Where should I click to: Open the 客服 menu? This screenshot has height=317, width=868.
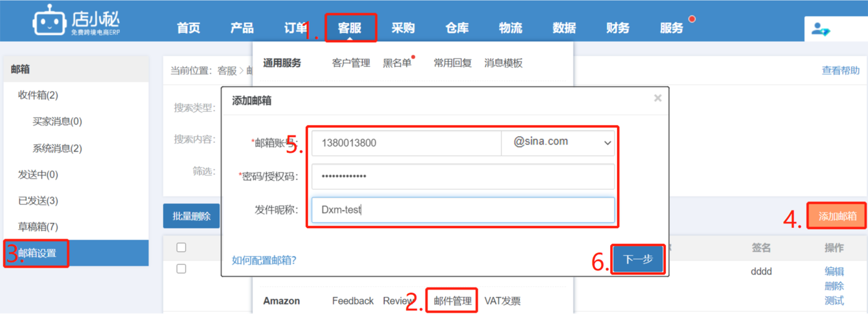click(350, 28)
